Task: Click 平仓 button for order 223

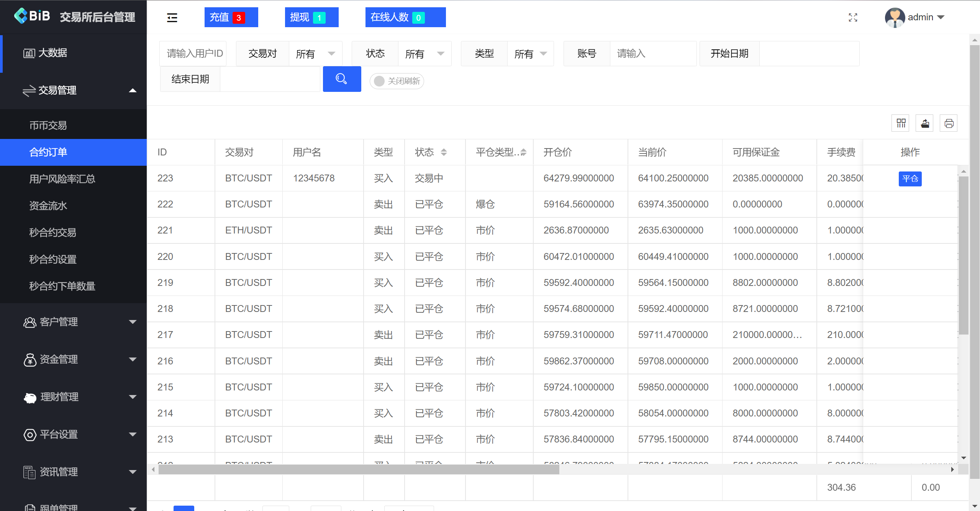Action: pyautogui.click(x=911, y=179)
